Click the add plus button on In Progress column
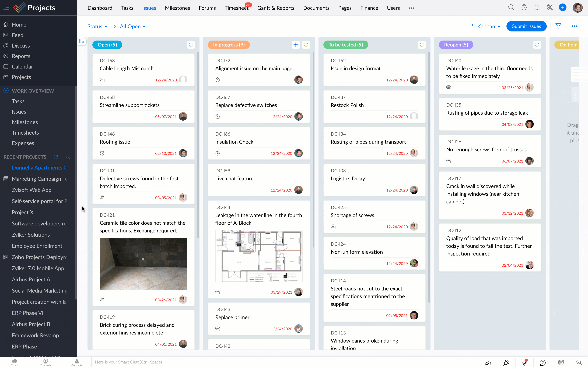 tap(295, 45)
